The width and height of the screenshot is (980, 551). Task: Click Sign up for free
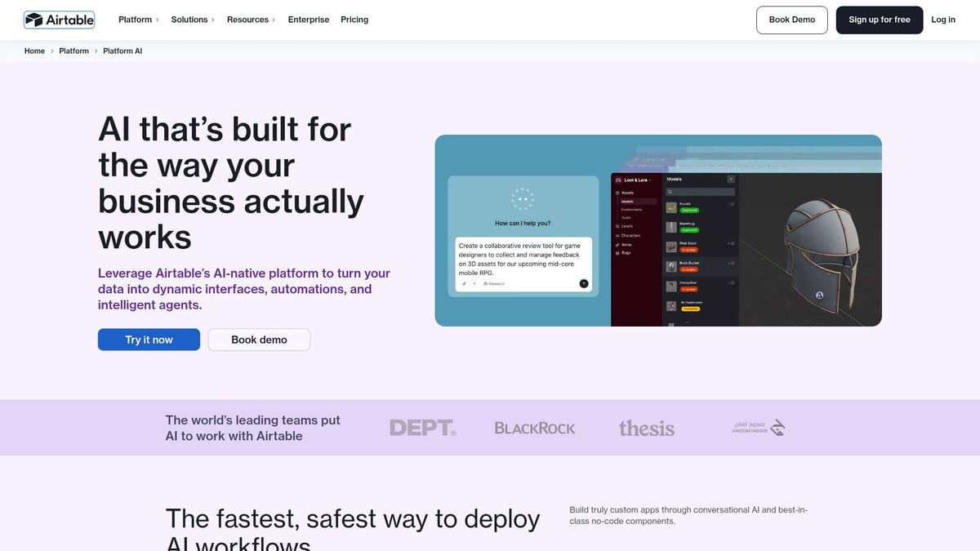pos(880,19)
